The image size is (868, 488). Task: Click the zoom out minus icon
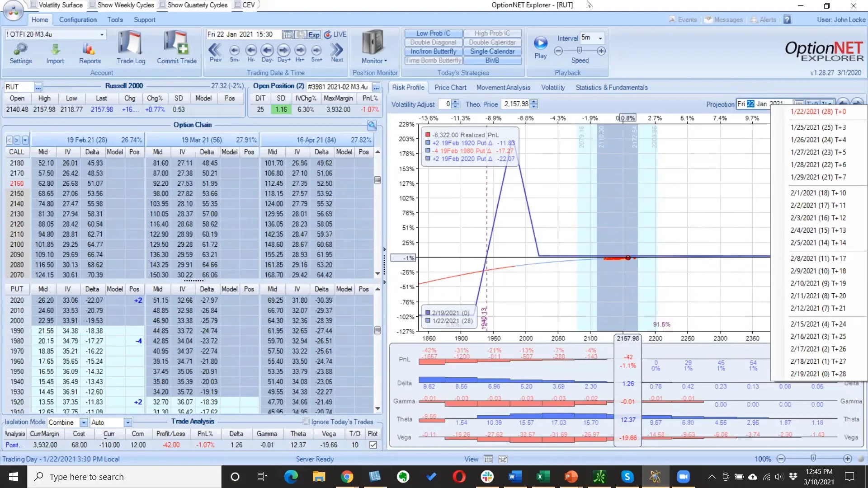click(x=781, y=459)
